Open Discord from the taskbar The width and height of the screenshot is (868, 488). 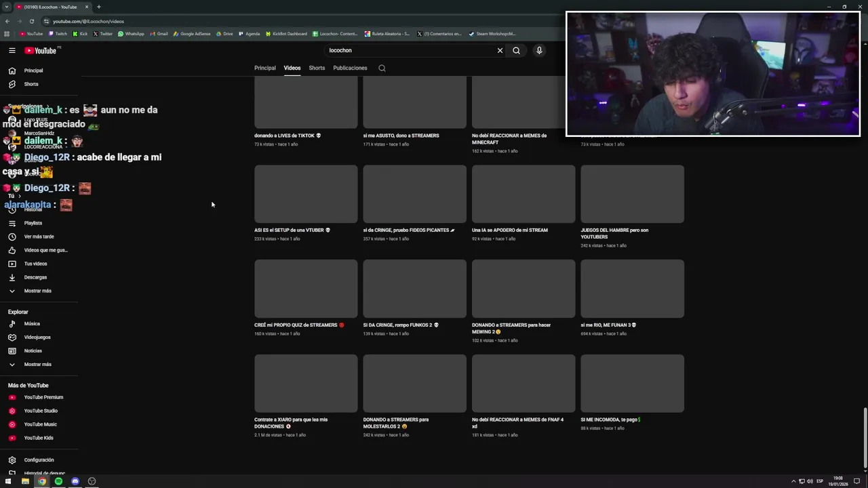[75, 481]
